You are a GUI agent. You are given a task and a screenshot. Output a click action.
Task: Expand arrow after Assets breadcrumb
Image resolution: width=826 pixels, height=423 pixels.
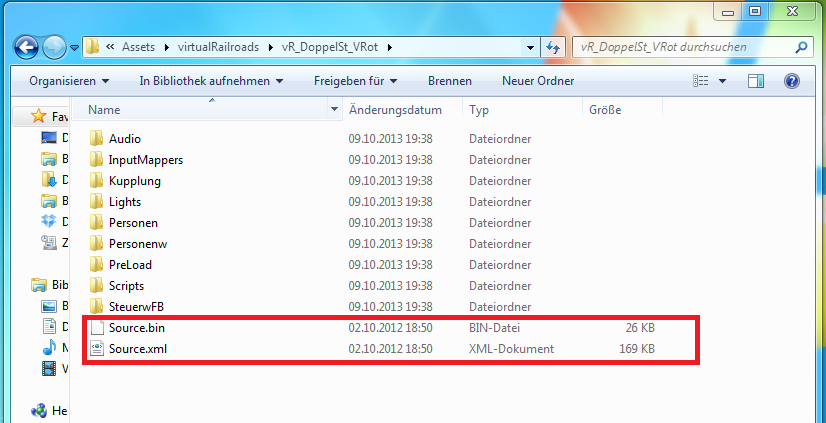[167, 47]
